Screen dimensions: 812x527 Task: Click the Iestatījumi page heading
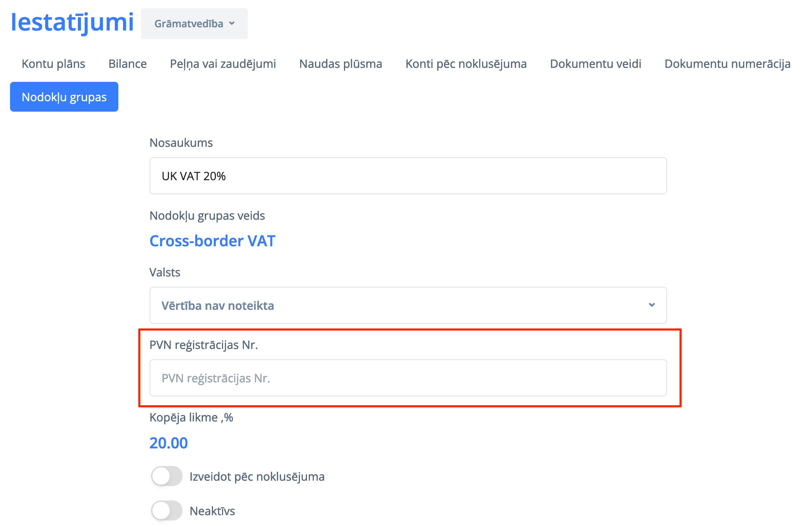pyautogui.click(x=72, y=22)
